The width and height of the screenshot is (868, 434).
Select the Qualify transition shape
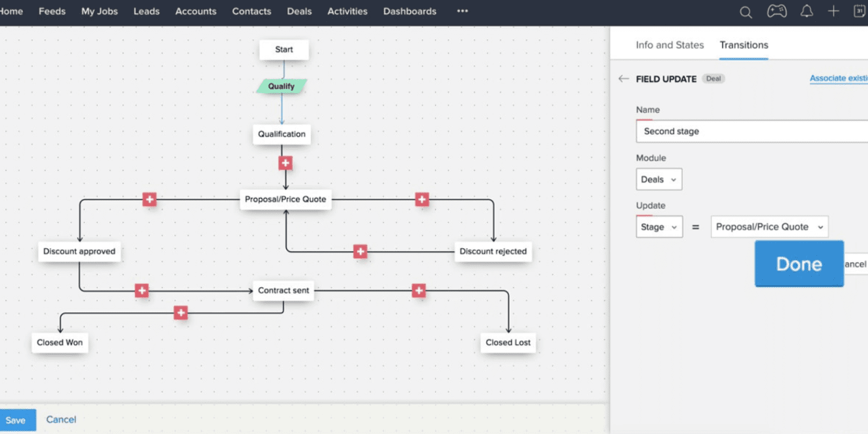(x=282, y=86)
